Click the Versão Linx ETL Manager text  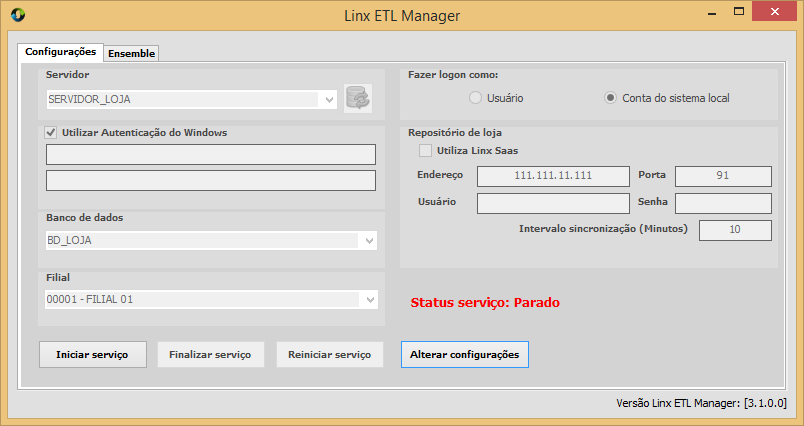click(701, 403)
